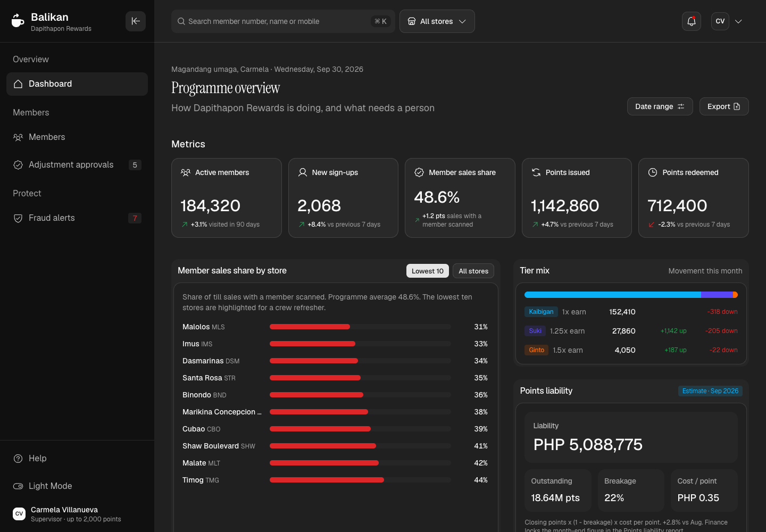Screen dimensions: 766x532
Task: Open Adjustment approvals
Action: coord(77,165)
